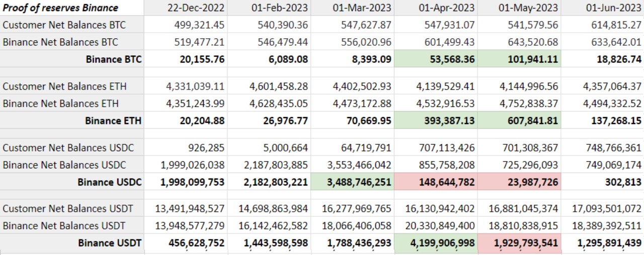Click the cell showing 137,268.15

click(x=603, y=121)
